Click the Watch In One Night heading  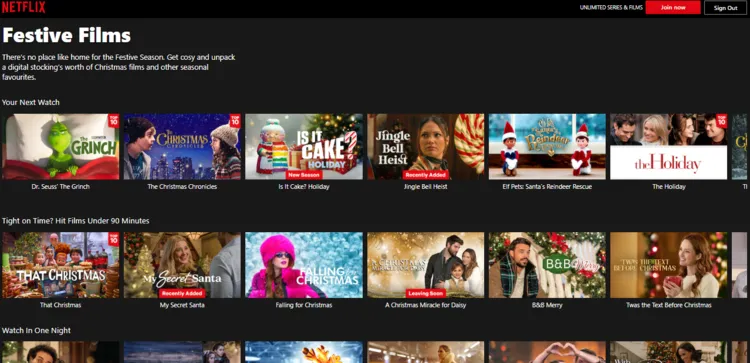(x=36, y=330)
